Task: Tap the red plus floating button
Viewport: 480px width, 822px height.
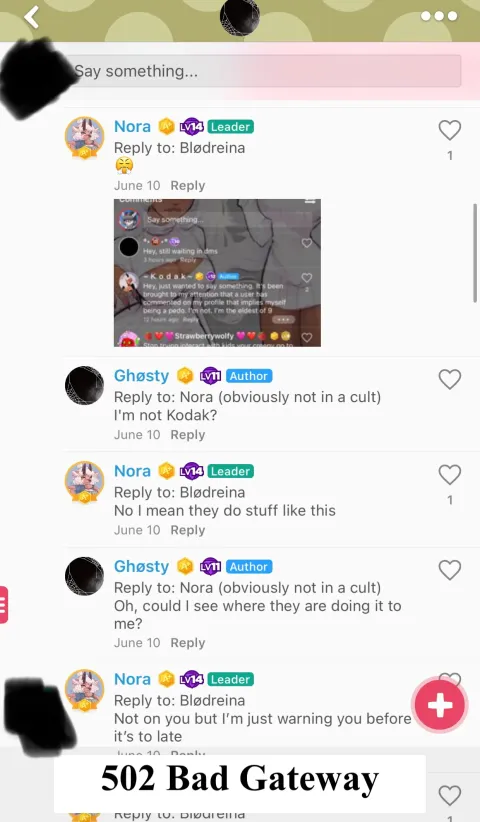Action: 440,705
